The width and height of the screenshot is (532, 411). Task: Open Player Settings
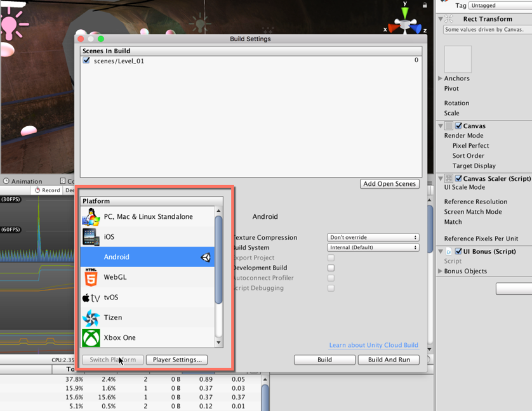[176, 360]
